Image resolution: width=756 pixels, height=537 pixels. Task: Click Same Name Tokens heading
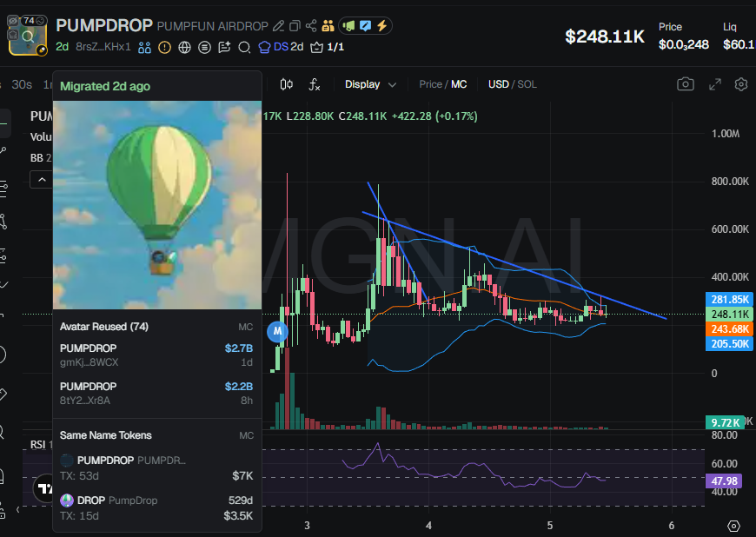point(106,435)
